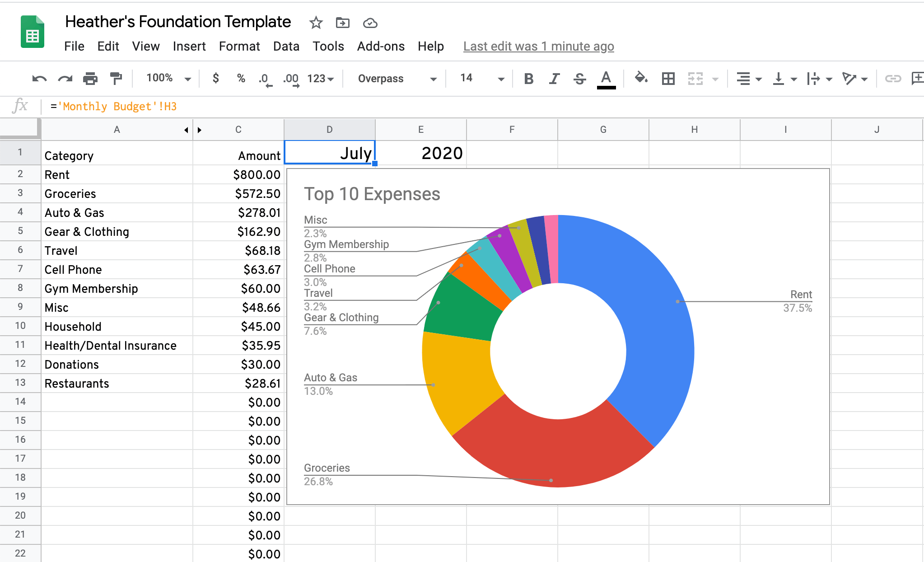
Task: Open the print dialog
Action: [90, 78]
